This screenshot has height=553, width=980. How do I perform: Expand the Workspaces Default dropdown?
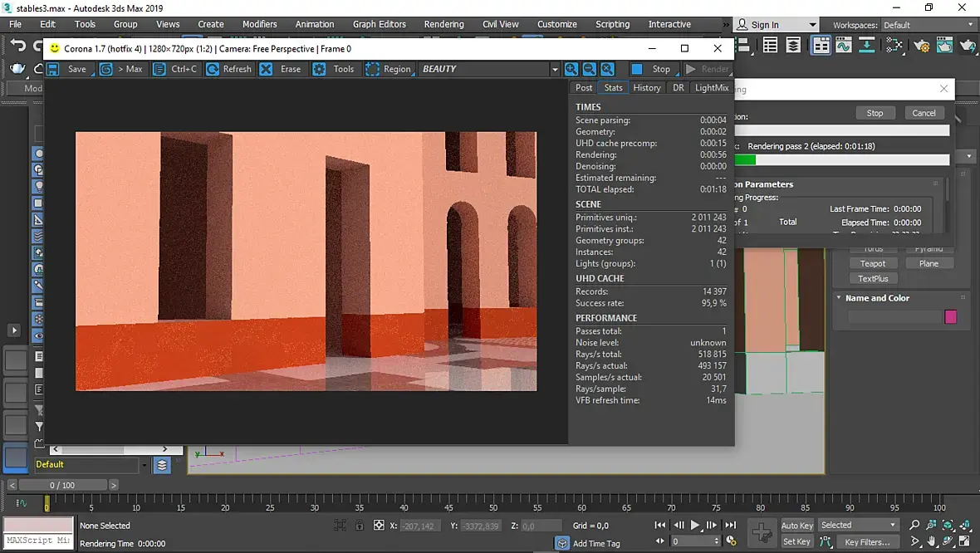tap(927, 25)
